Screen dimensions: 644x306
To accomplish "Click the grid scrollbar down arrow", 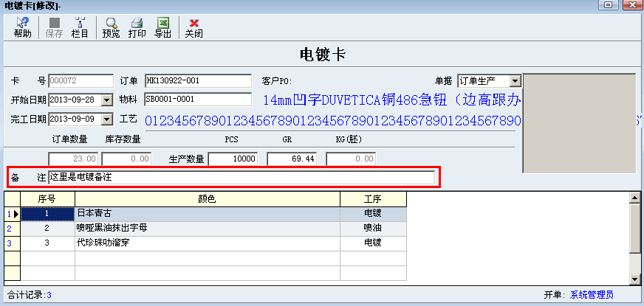I will coord(634,279).
